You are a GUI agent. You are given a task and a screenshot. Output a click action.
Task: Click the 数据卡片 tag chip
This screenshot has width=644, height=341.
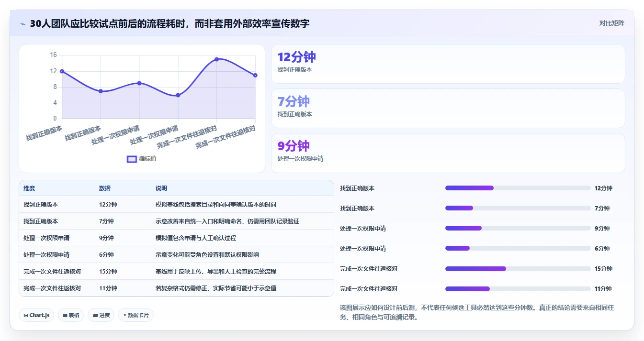click(x=136, y=315)
